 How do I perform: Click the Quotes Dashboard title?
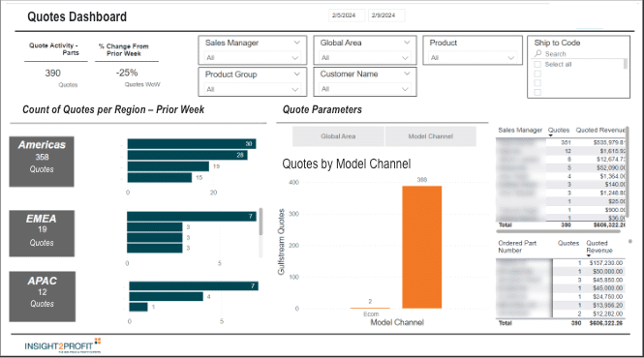click(77, 16)
